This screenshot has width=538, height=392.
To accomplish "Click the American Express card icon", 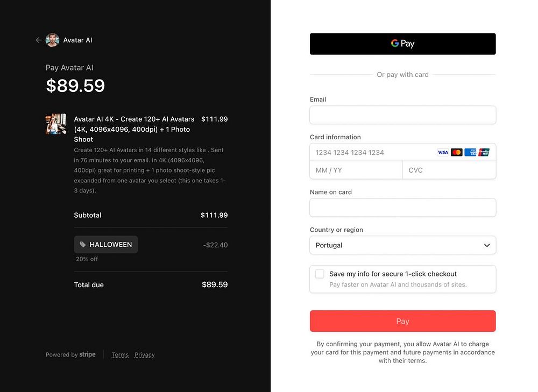I will 470,153.
